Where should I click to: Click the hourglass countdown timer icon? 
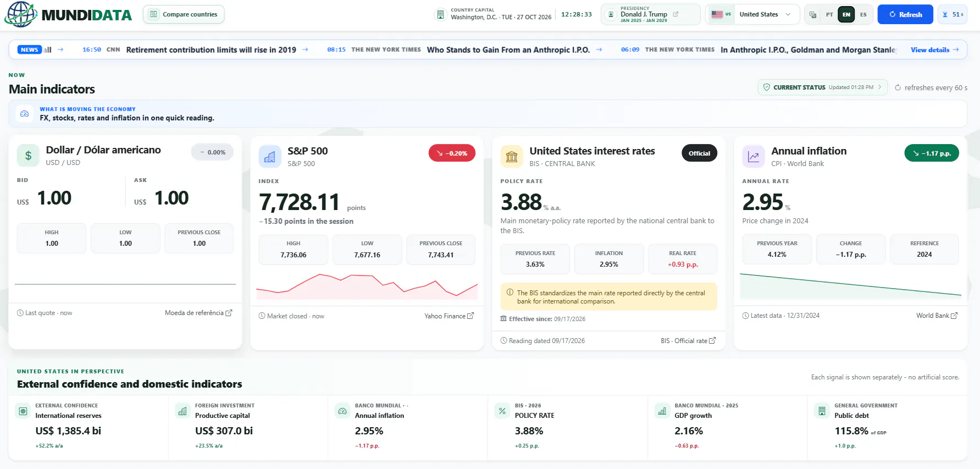[945, 14]
